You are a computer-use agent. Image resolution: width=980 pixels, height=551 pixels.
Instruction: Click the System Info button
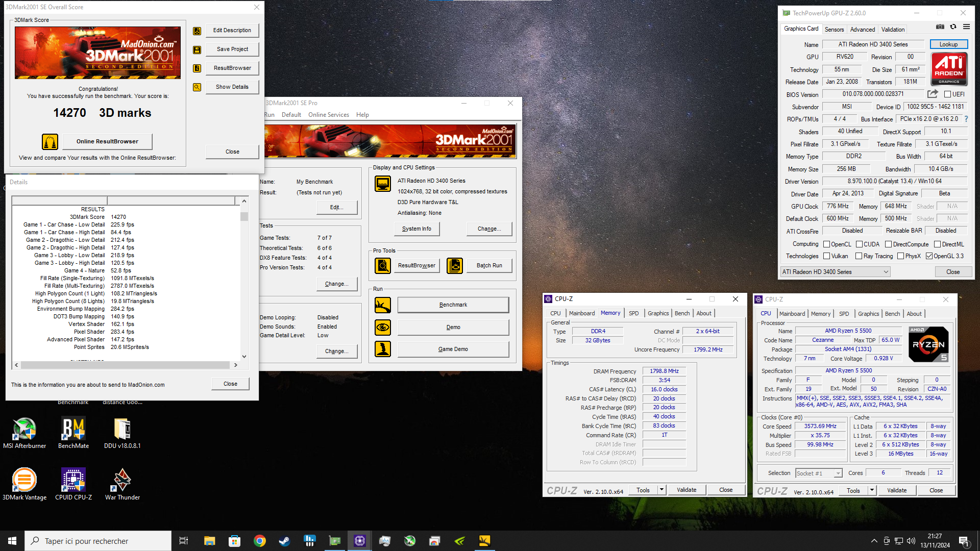pos(416,229)
